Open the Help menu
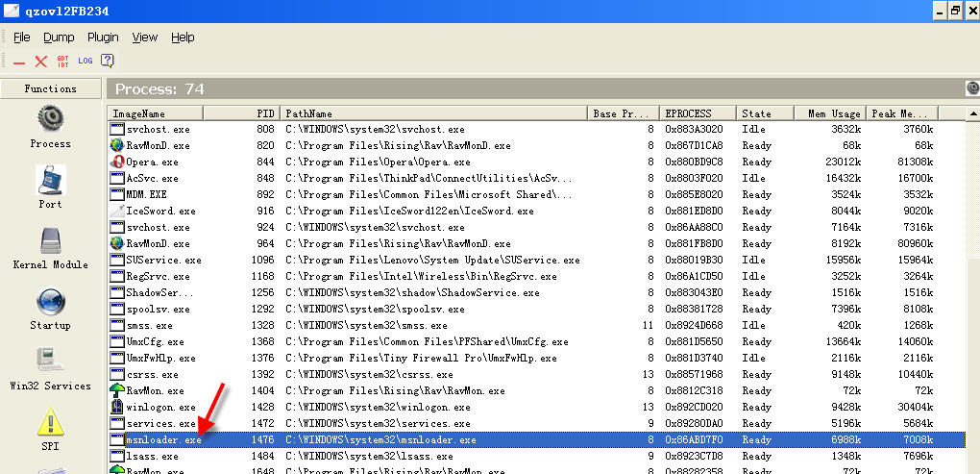The image size is (980, 474). 183,37
